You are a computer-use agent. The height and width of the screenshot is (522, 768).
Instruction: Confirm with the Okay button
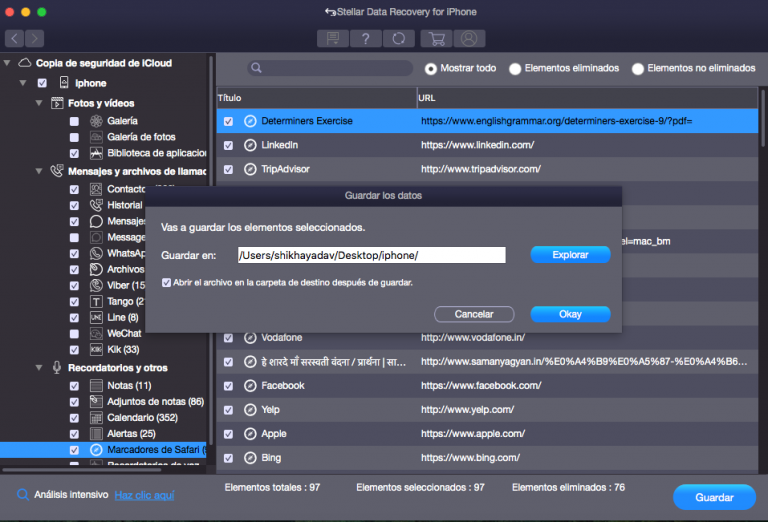click(x=570, y=314)
